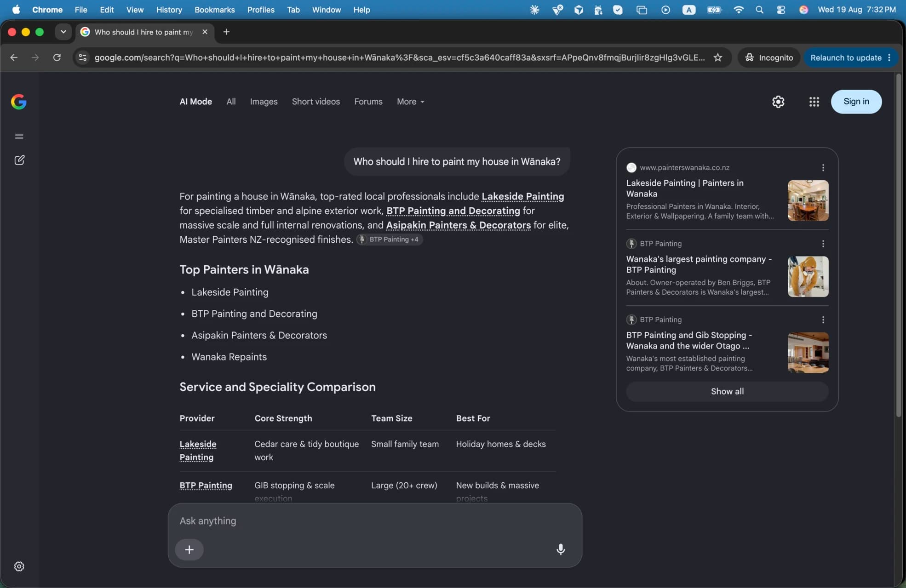Start a new AI Mode chat
This screenshot has height=588, width=906.
pyautogui.click(x=19, y=160)
